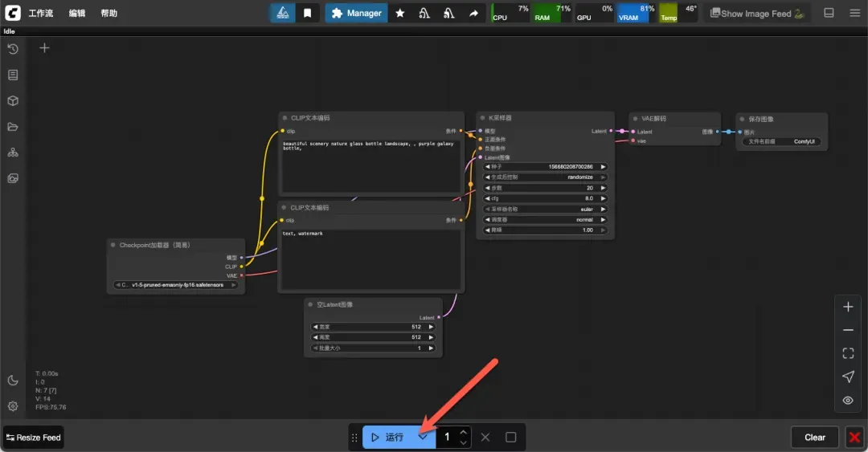Toggle the bottom panel icon in the top bar

pyautogui.click(x=829, y=13)
